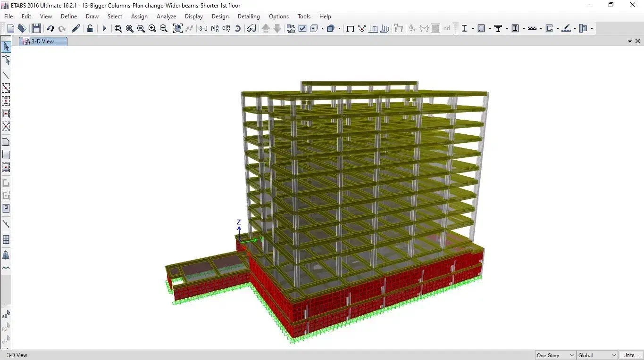Open the Analyze menu
This screenshot has height=360, width=644.
click(166, 16)
